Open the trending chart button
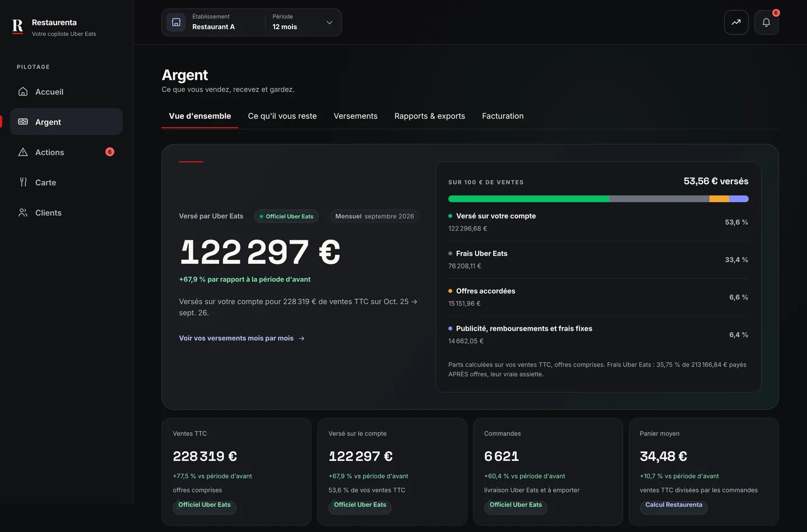 coord(736,22)
